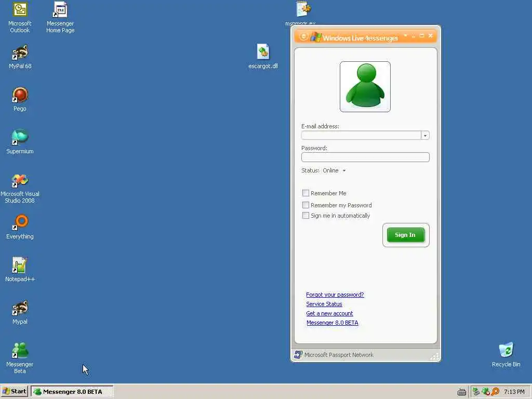Screen dimensions: 532x399
Task: Maximize the Messenger window
Action: point(422,36)
